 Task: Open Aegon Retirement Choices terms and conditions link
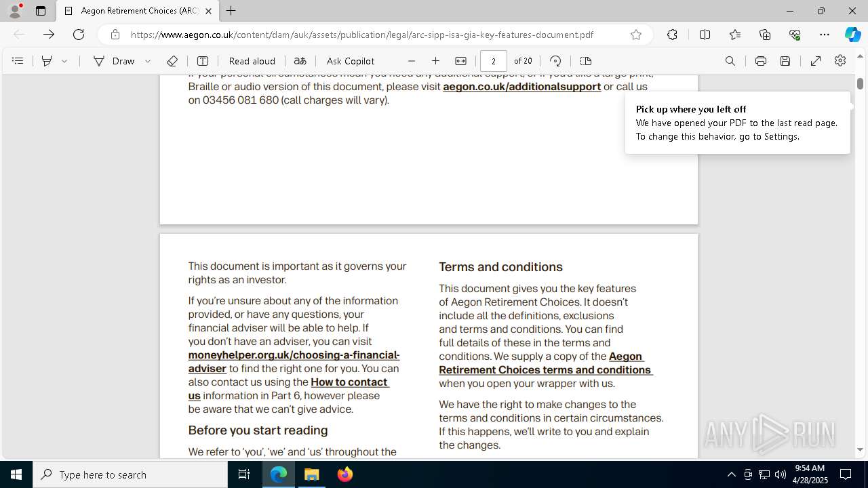[546, 363]
